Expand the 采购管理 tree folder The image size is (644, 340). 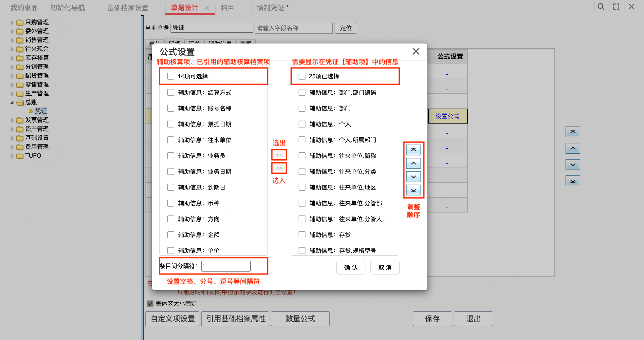pyautogui.click(x=13, y=22)
